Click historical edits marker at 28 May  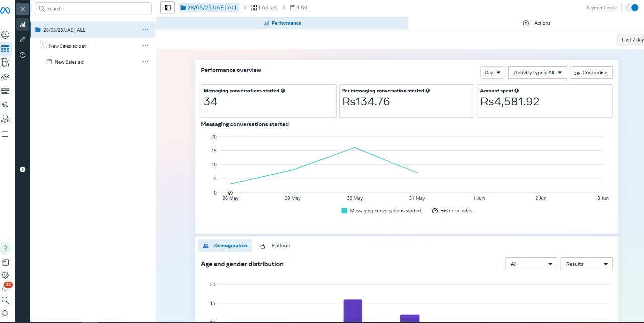pos(230,192)
